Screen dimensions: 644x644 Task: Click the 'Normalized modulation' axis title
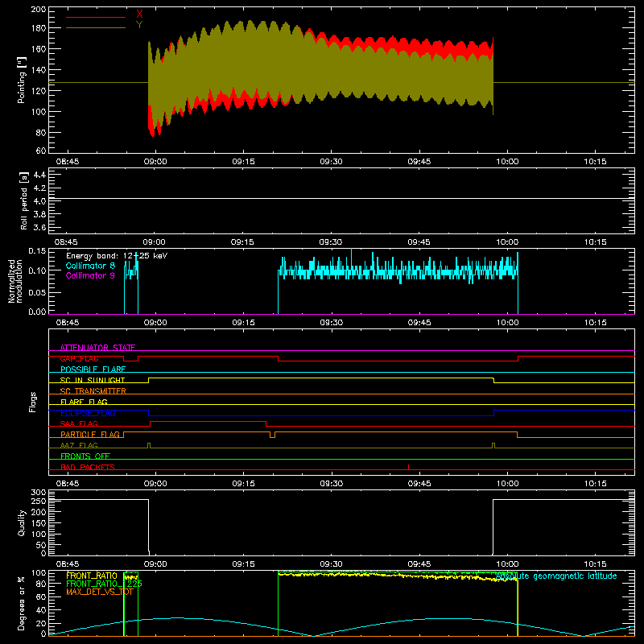click(x=16, y=281)
